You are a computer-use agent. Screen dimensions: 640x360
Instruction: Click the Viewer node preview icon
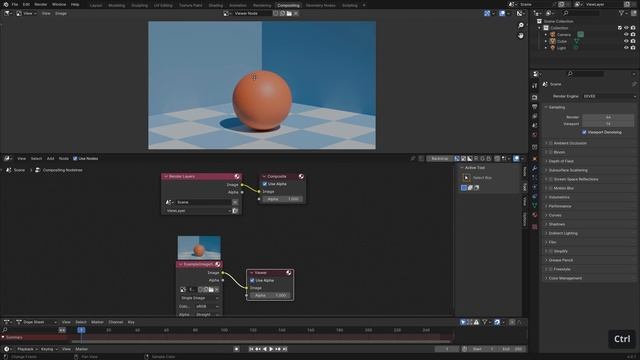click(289, 273)
